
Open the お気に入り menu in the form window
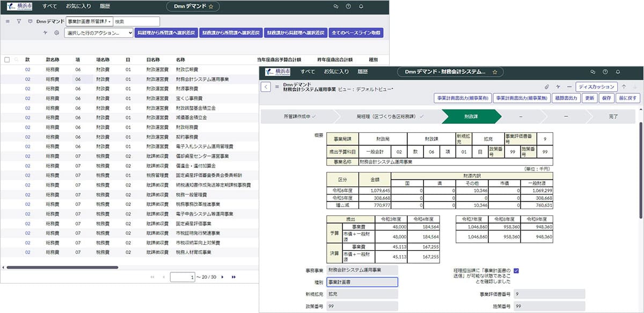point(336,71)
